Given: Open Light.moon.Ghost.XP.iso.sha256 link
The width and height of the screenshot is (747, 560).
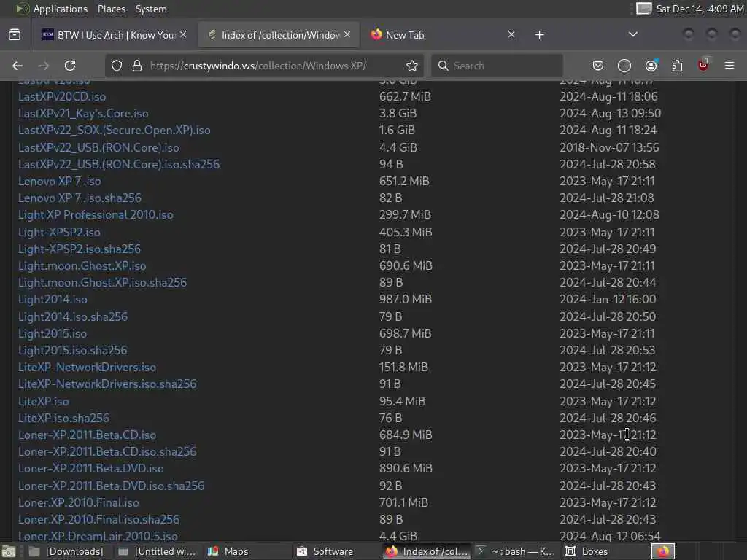Looking at the screenshot, I should 102,283.
